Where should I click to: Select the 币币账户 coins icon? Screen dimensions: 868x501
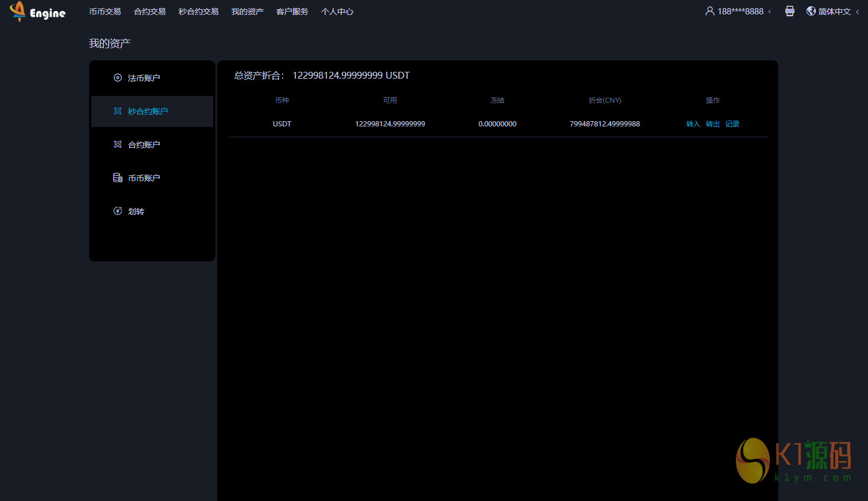pos(118,178)
